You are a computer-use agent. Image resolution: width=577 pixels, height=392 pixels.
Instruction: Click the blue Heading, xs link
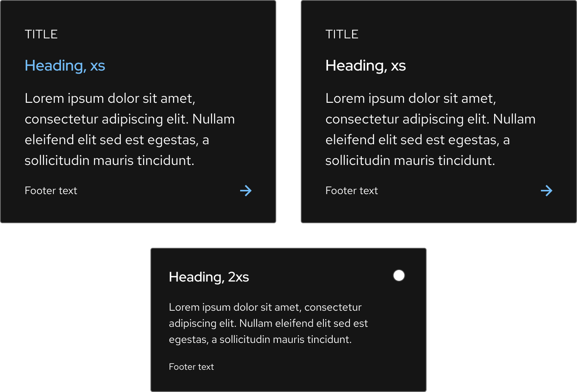65,66
